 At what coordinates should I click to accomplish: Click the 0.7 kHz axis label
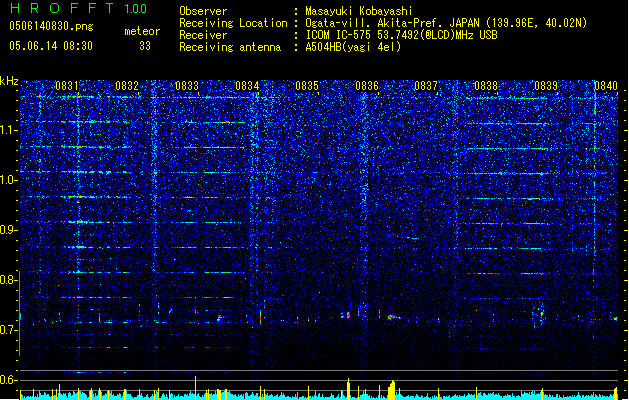9,330
